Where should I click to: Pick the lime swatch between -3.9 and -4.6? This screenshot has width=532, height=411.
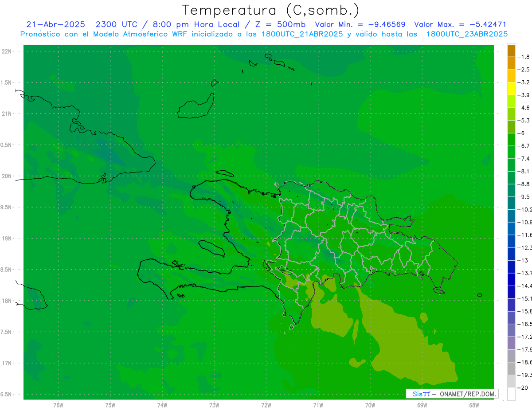(511, 101)
